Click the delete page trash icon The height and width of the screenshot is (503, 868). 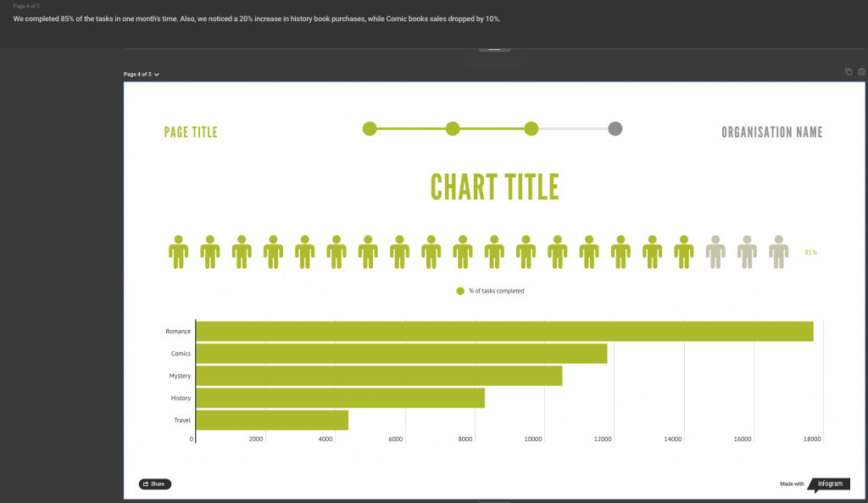[861, 72]
